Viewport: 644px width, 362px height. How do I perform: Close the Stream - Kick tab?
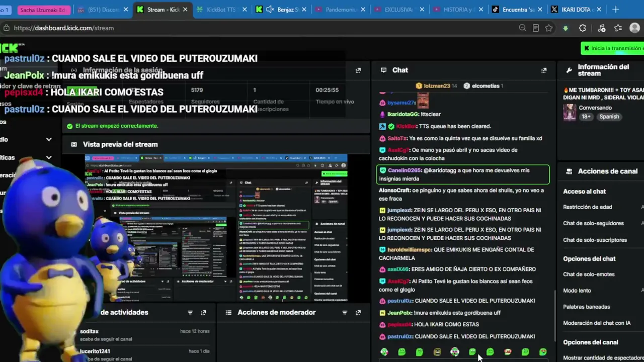[x=185, y=10]
